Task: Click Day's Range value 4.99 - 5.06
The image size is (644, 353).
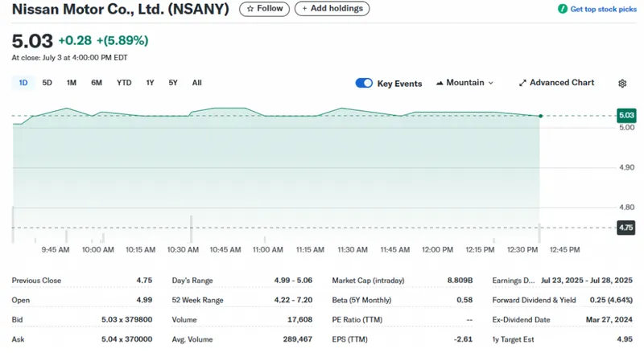Action: (293, 281)
